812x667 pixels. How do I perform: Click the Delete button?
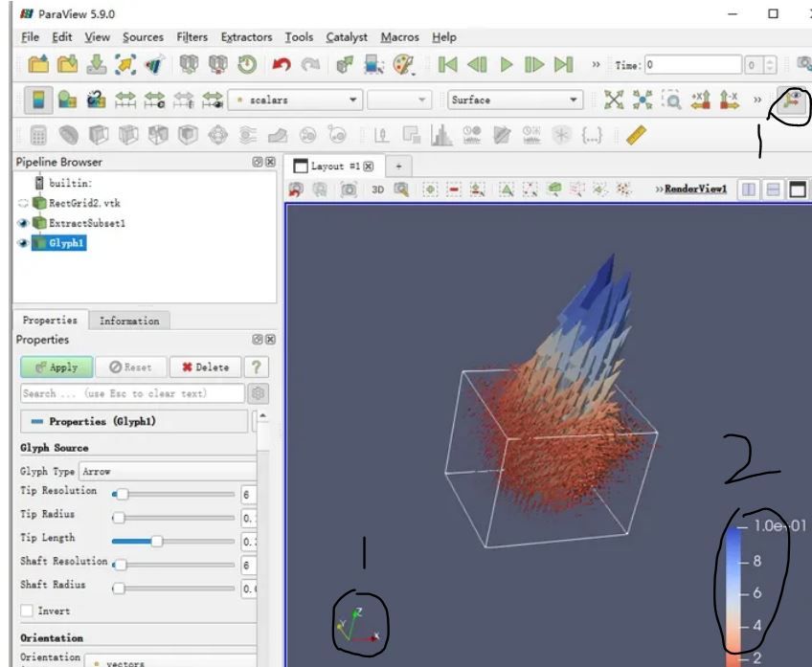coord(205,367)
